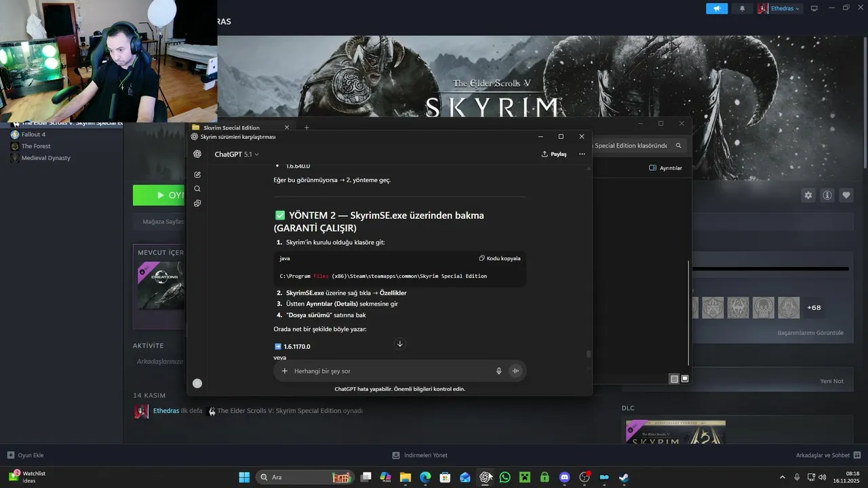868x488 pixels.
Task: Click Steam announcements megaphone button
Action: pos(717,8)
